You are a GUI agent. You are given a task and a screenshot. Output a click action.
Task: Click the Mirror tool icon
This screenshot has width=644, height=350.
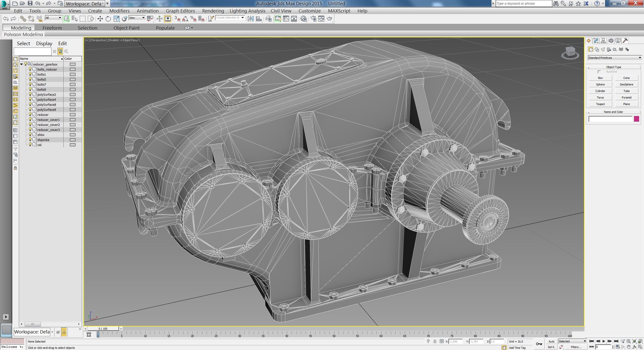(x=251, y=19)
